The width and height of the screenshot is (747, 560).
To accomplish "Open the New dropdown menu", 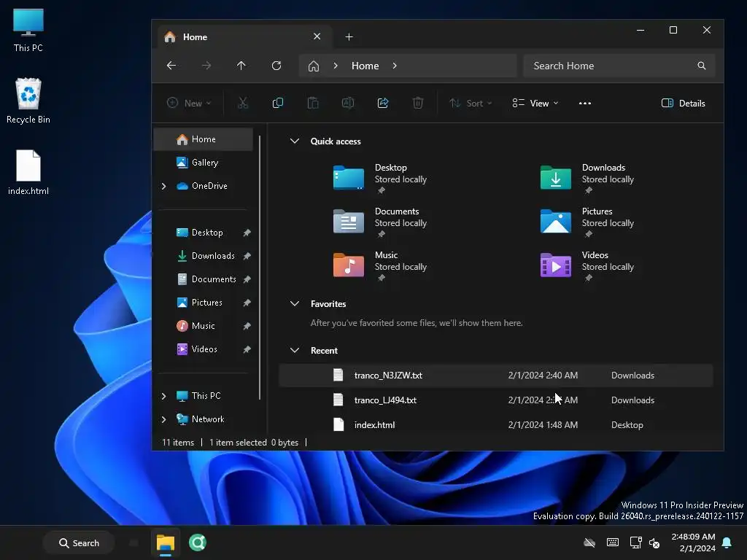I will pyautogui.click(x=189, y=104).
